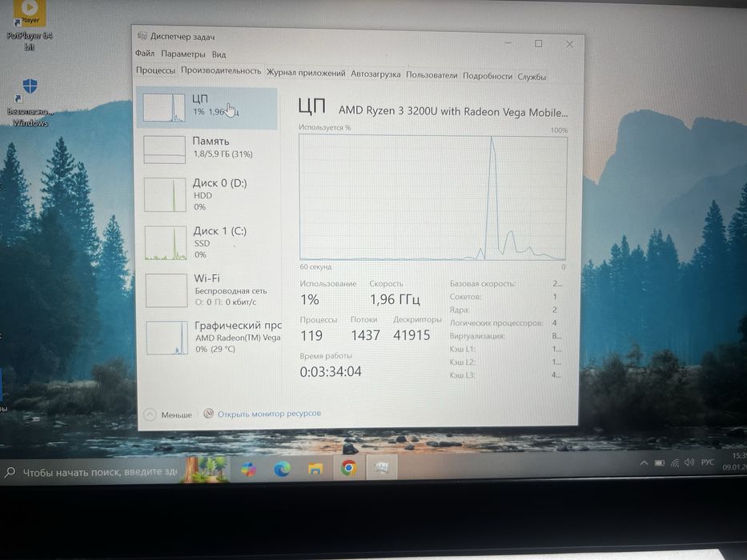747x560 pixels.
Task: Select Диск 0 (D:) HDD item
Action: 209,194
